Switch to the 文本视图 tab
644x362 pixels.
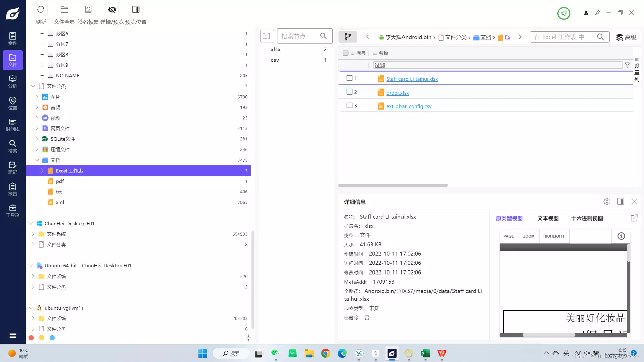tap(548, 218)
